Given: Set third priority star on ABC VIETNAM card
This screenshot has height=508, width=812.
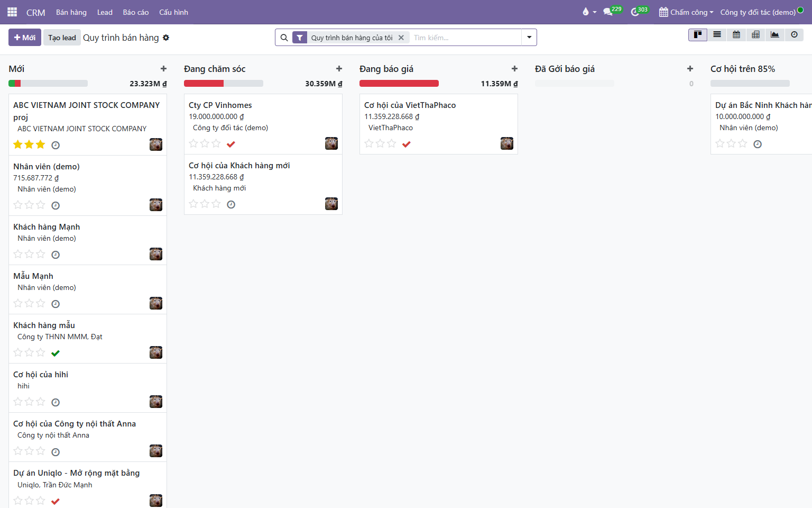Looking at the screenshot, I should [41, 144].
